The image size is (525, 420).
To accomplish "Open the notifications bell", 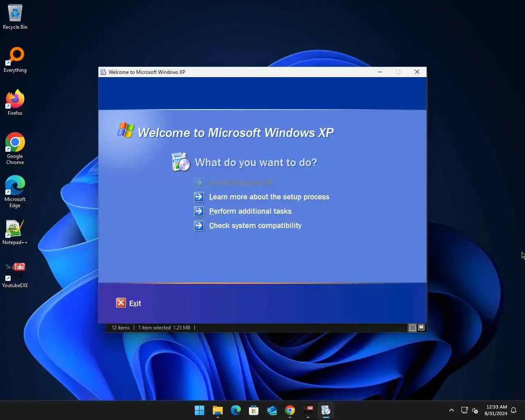I will (x=514, y=410).
